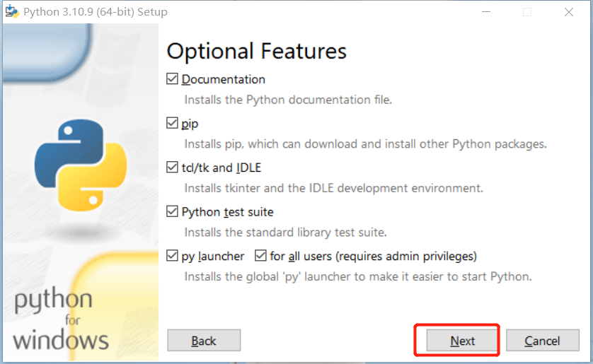Click text 'Installs the Python documentation file.'
The height and width of the screenshot is (364, 593).
[x=288, y=100]
